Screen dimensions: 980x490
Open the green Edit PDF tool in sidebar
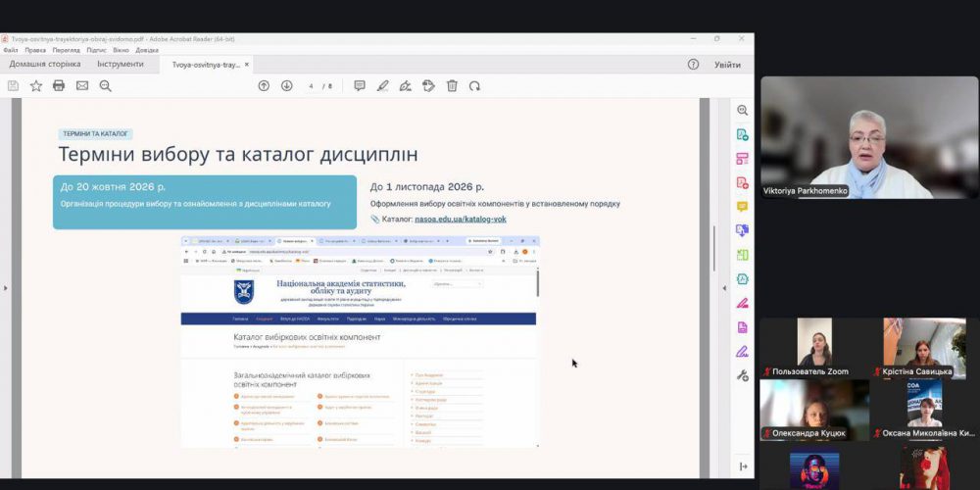click(x=742, y=255)
